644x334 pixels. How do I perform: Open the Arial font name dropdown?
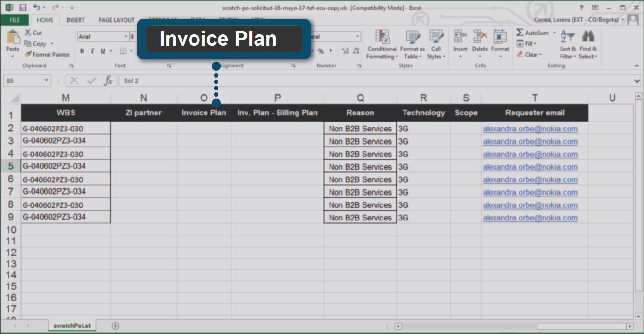(126, 37)
